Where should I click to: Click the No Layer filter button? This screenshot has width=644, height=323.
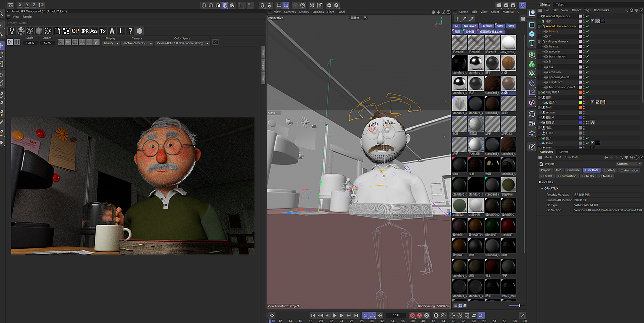click(x=470, y=26)
